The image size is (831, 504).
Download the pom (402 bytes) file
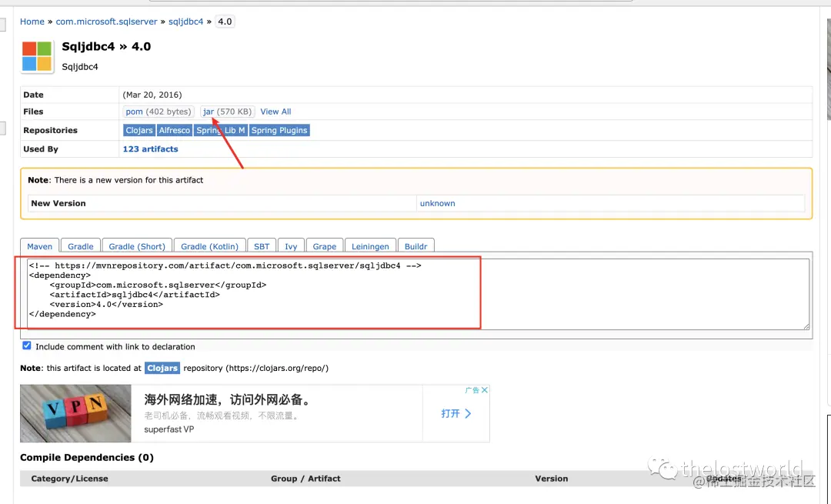(x=158, y=112)
